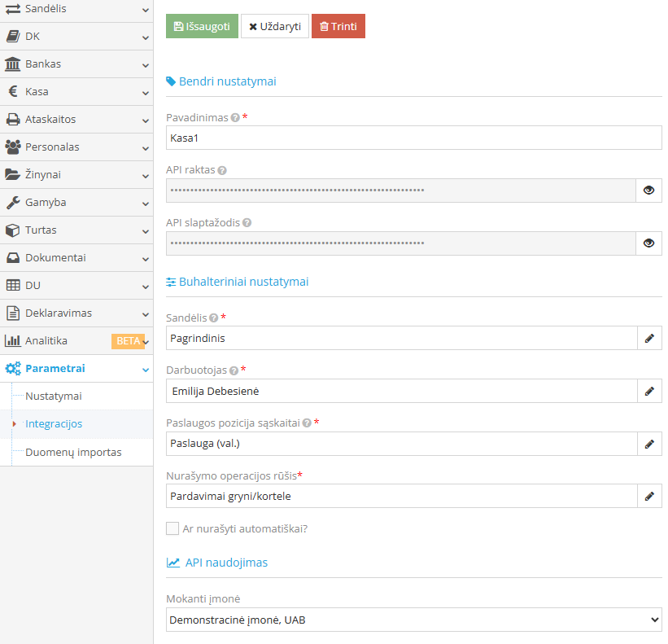Enable Ar nurašyti automatiškai checkbox
668x644 pixels.
172,528
